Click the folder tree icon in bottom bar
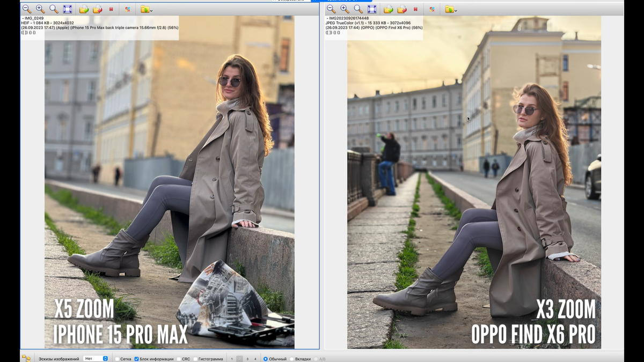Image resolution: width=644 pixels, height=362 pixels. click(26, 358)
